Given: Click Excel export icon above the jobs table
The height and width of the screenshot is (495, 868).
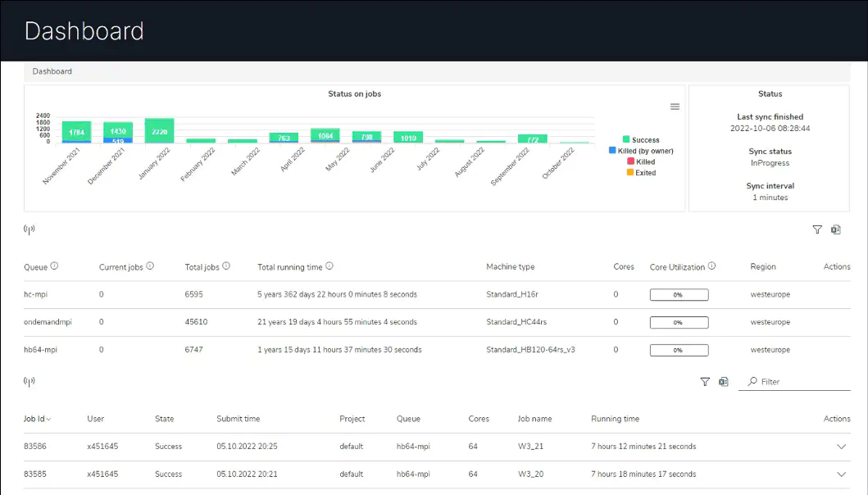Looking at the screenshot, I should (x=724, y=382).
